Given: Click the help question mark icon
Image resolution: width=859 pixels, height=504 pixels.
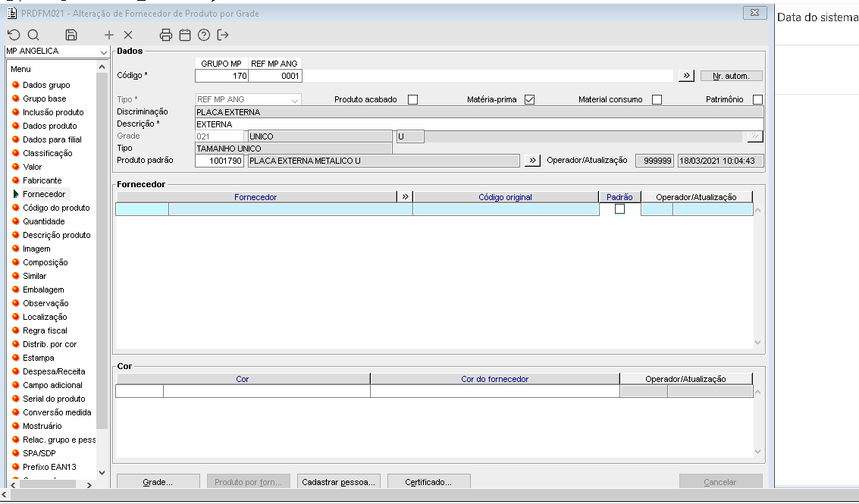Looking at the screenshot, I should click(204, 35).
